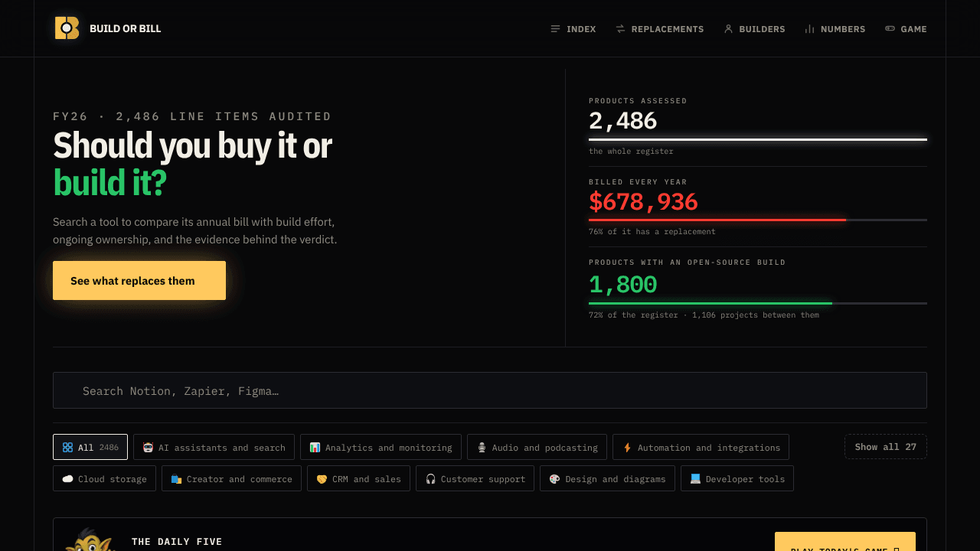Filter by Developer tools category chip
980x551 pixels.
(737, 478)
